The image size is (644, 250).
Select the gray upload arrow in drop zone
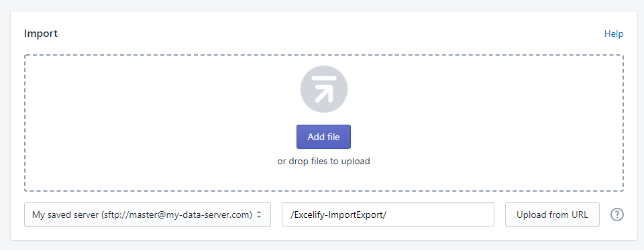tap(323, 90)
